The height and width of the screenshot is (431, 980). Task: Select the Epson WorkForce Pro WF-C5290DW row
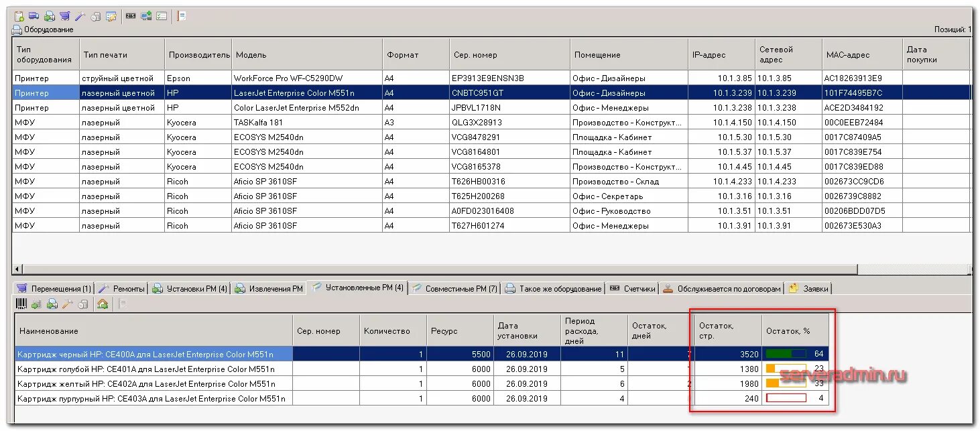pos(491,78)
